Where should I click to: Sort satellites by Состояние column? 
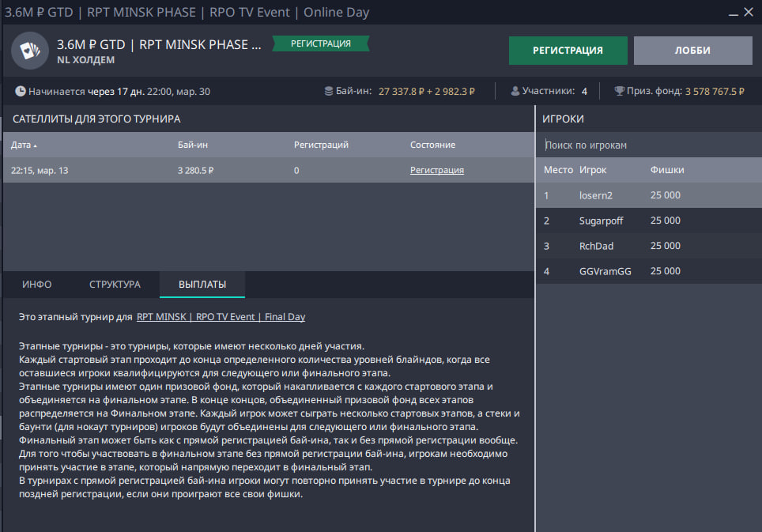coord(432,145)
